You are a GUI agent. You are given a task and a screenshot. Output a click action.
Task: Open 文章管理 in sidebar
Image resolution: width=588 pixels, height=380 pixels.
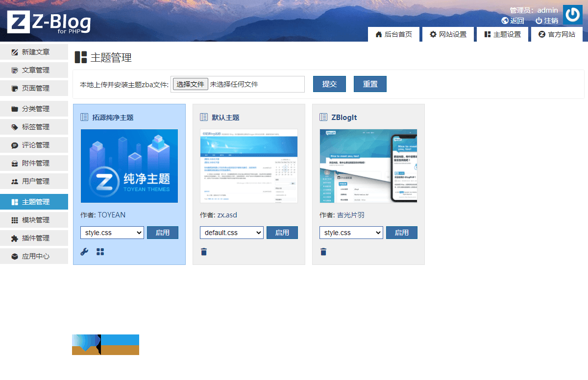(34, 70)
